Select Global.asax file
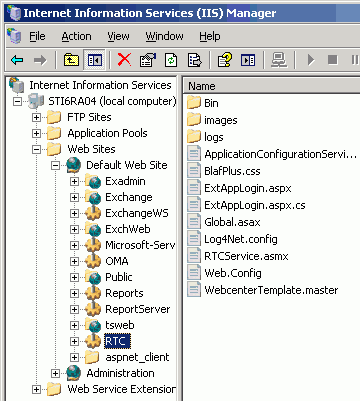The height and width of the screenshot is (401, 360). point(232,222)
